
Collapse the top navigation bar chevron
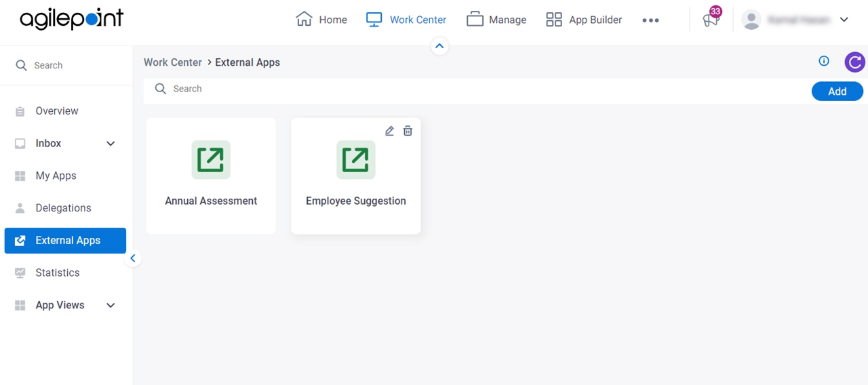[x=439, y=46]
